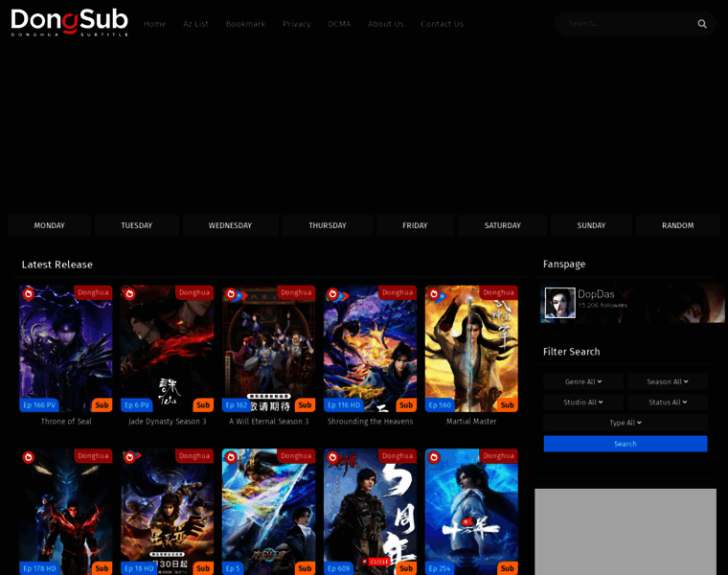Viewport: 728px width, 575px height.
Task: Click the RANDOM tab
Action: (x=678, y=226)
